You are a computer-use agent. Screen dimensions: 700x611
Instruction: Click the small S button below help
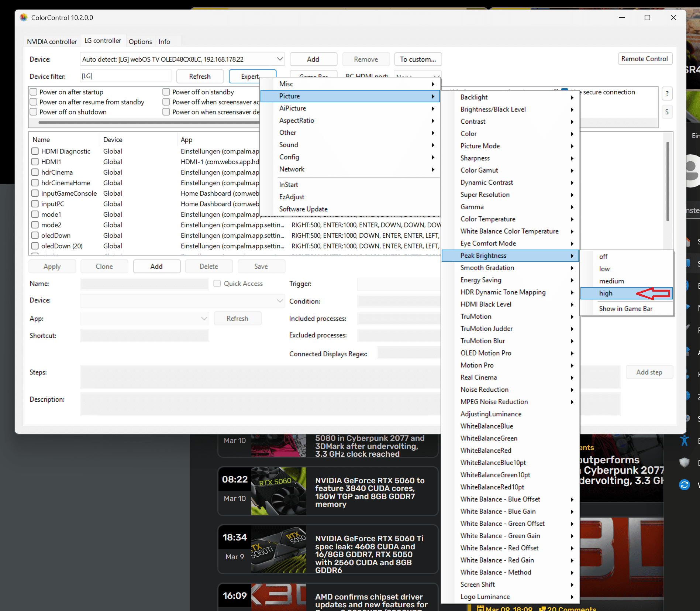pos(667,112)
